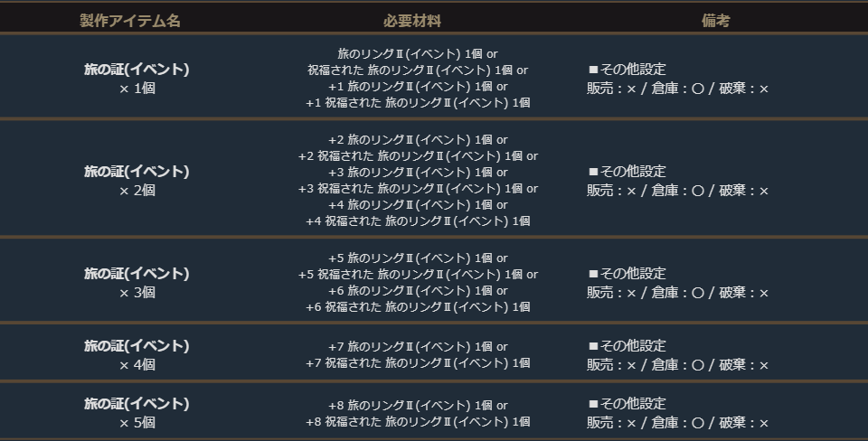Screen dimensions: 868x441
Task: Click the +4 旅のリングⅡ(イベント) unblessed line
Action: tap(418, 205)
